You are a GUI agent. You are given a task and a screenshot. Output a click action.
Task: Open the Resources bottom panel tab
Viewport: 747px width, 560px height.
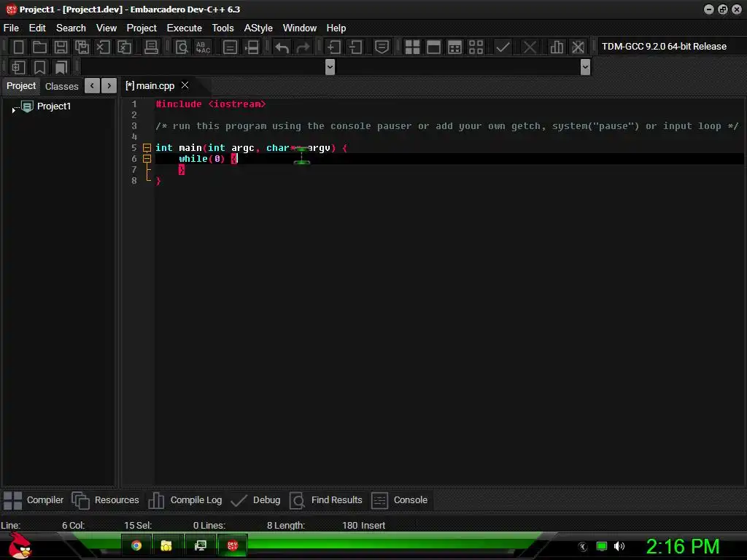click(105, 500)
